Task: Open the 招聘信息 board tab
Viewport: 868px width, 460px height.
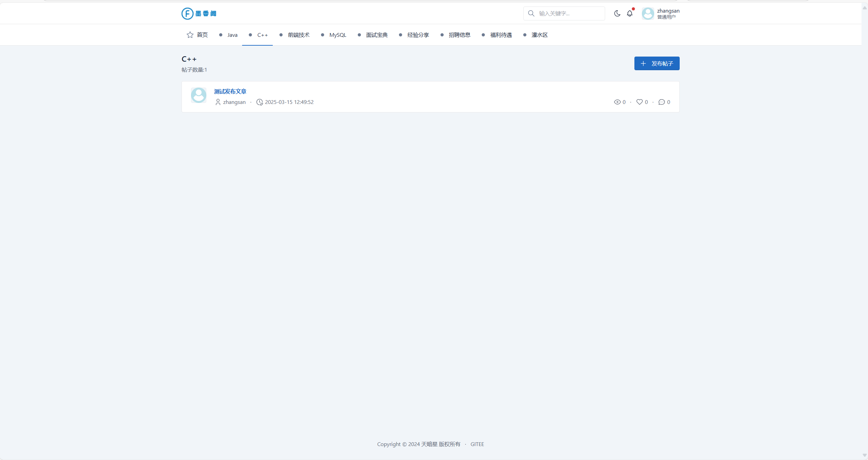Action: 459,35
